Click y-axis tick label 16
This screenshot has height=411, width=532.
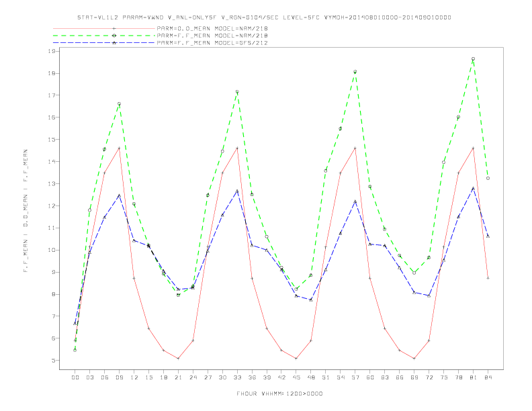click(52, 118)
